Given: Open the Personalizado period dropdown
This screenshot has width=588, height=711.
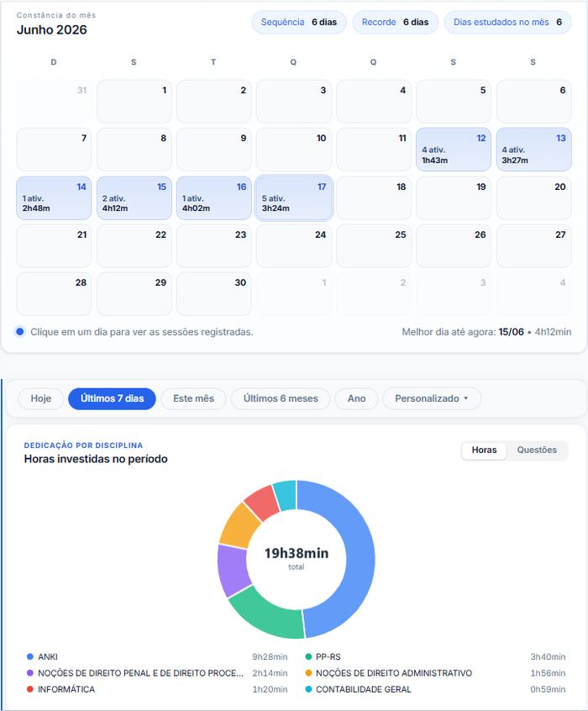Looking at the screenshot, I should click(x=432, y=398).
